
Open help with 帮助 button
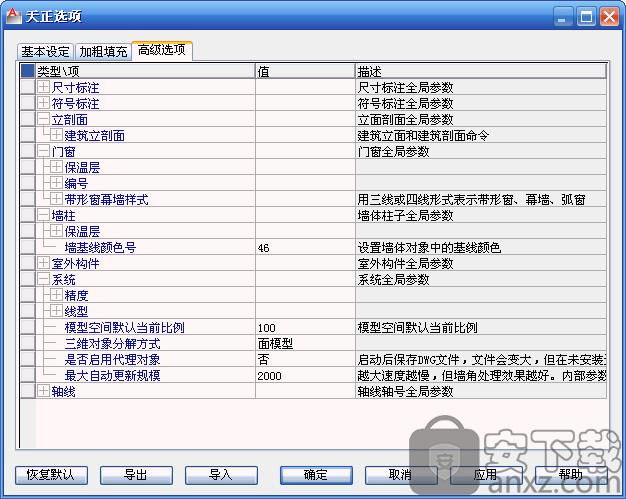click(571, 475)
